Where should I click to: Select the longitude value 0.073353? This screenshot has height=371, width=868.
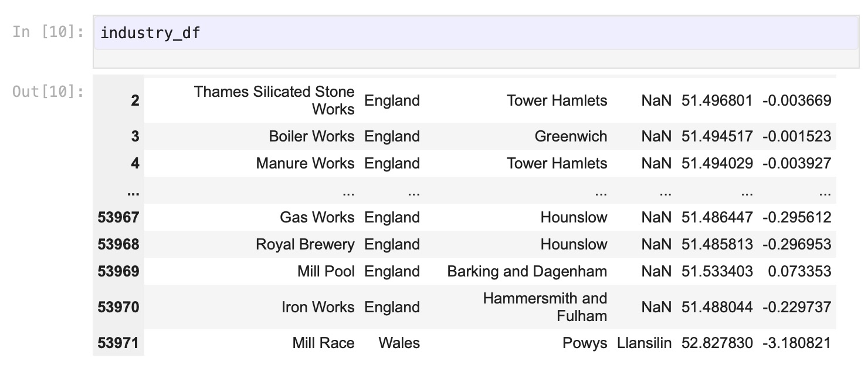pos(799,271)
